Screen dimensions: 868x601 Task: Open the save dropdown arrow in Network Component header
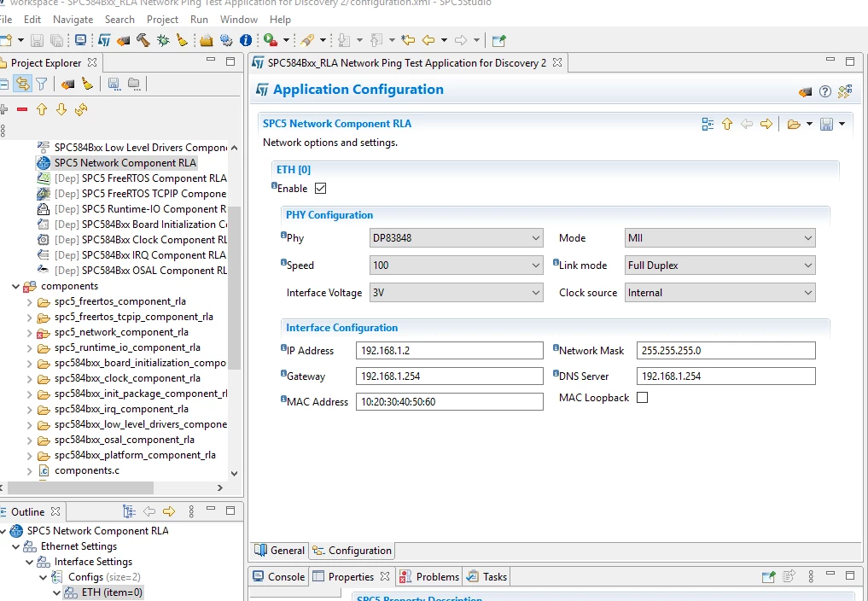842,124
